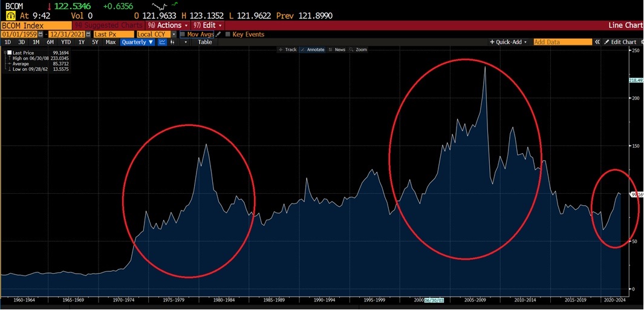
Task: Click the BCOM Index security field
Action: 36,25
